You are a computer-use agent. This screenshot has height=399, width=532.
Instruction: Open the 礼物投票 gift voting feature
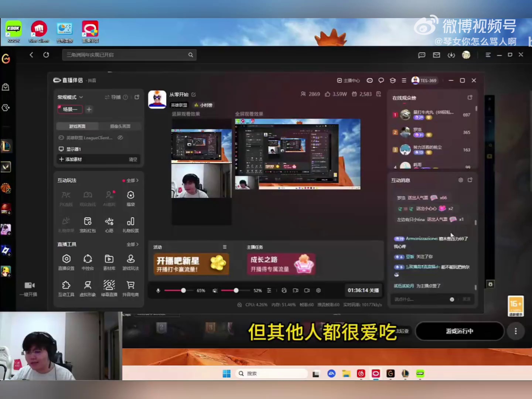tap(130, 224)
